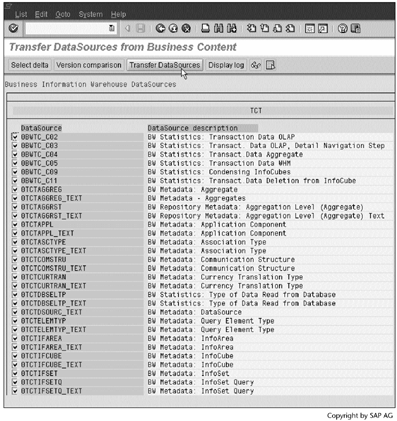Toggle checkbox for 0TCTELEMTYP_TEXT
The width and height of the screenshot is (397, 421).
pyautogui.click(x=14, y=329)
